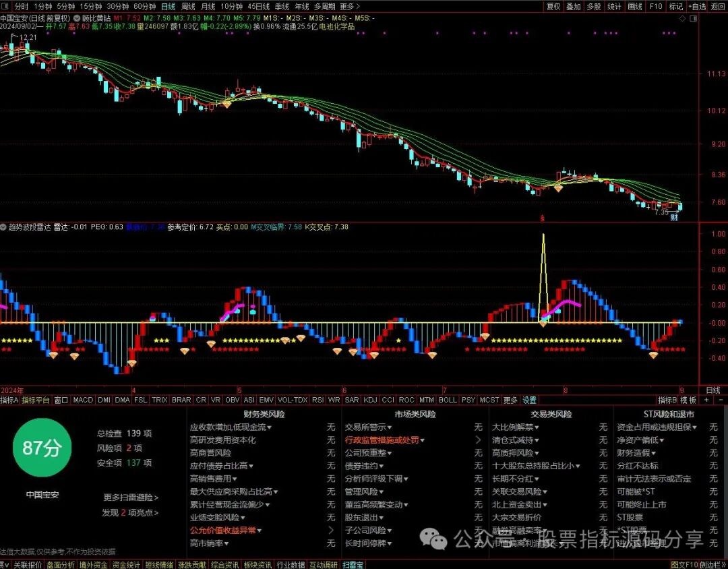The height and width of the screenshot is (569, 728).
Task: Select the 周线 weekly period
Action: pyautogui.click(x=188, y=7)
